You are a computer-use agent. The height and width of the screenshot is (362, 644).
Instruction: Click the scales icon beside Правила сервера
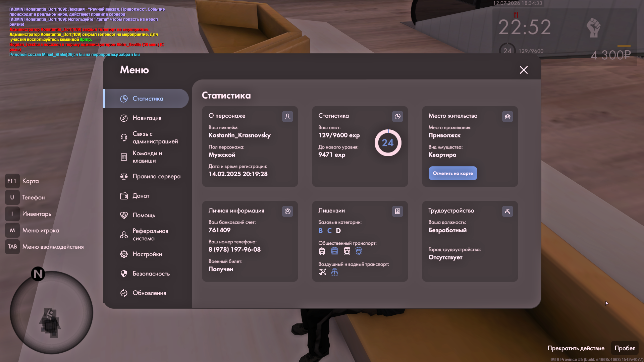pyautogui.click(x=124, y=176)
